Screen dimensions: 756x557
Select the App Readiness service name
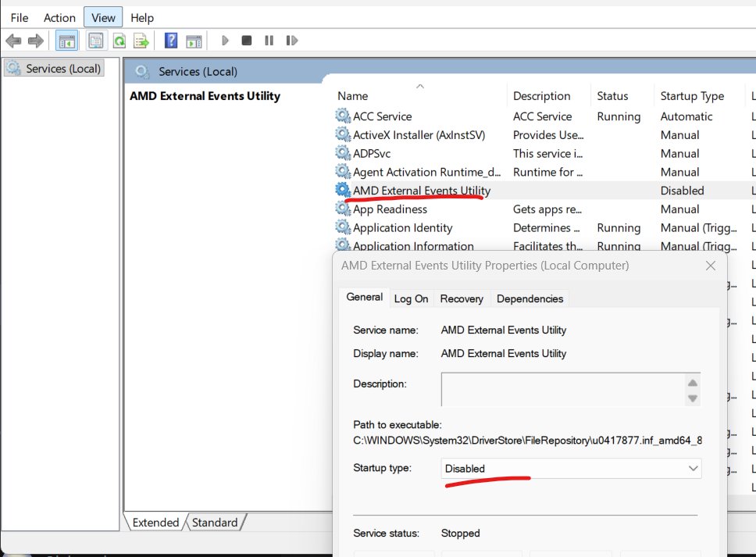point(390,209)
